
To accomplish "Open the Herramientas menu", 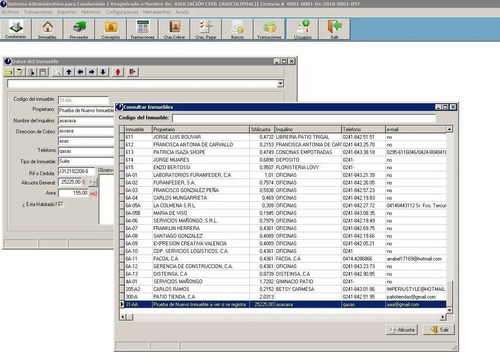I will pos(157,12).
